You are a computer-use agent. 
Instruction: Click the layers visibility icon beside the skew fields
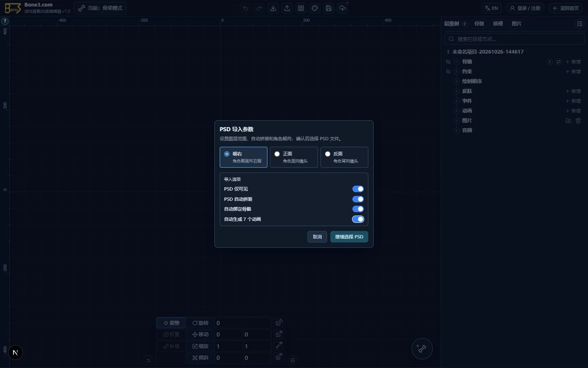278,357
